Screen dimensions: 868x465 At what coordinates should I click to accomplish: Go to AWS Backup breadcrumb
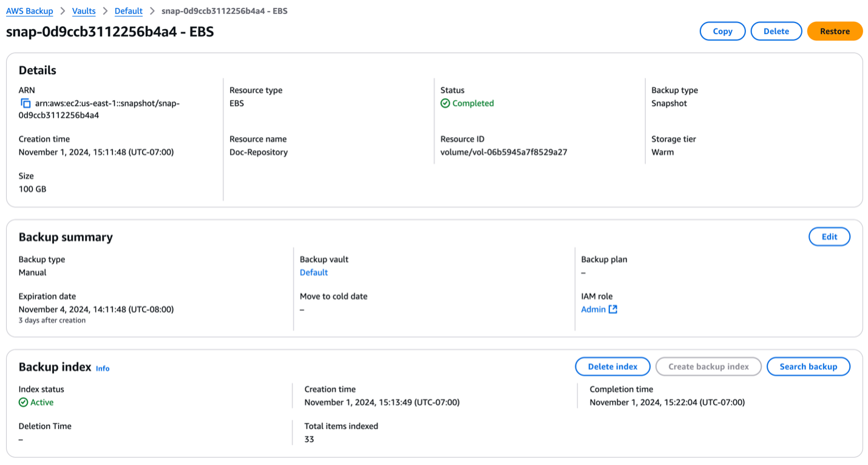(30, 11)
